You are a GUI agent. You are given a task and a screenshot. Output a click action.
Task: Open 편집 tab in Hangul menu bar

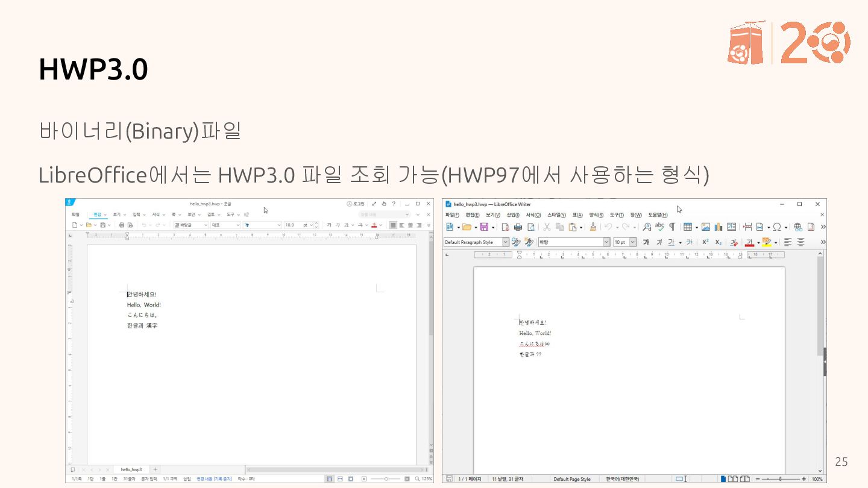pos(96,214)
